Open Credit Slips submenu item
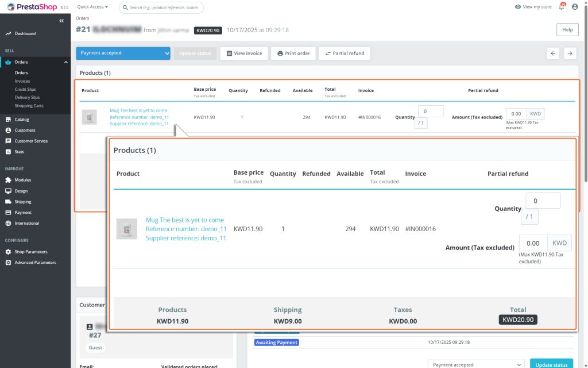The image size is (588, 368). 25,89
